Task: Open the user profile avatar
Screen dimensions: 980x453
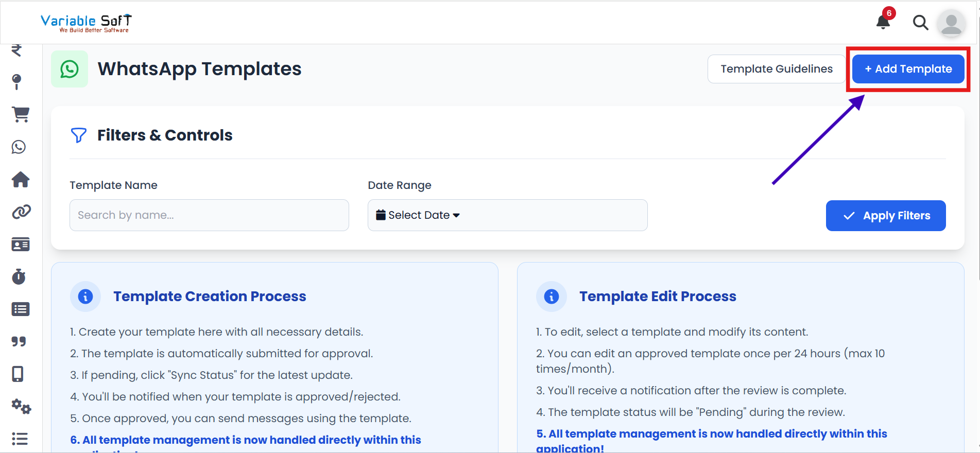Action: point(951,23)
